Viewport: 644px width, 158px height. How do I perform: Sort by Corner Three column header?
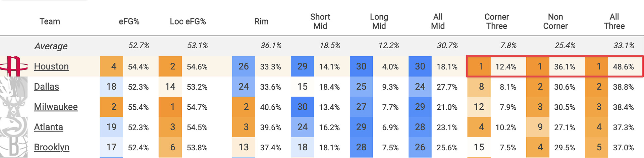click(x=496, y=21)
